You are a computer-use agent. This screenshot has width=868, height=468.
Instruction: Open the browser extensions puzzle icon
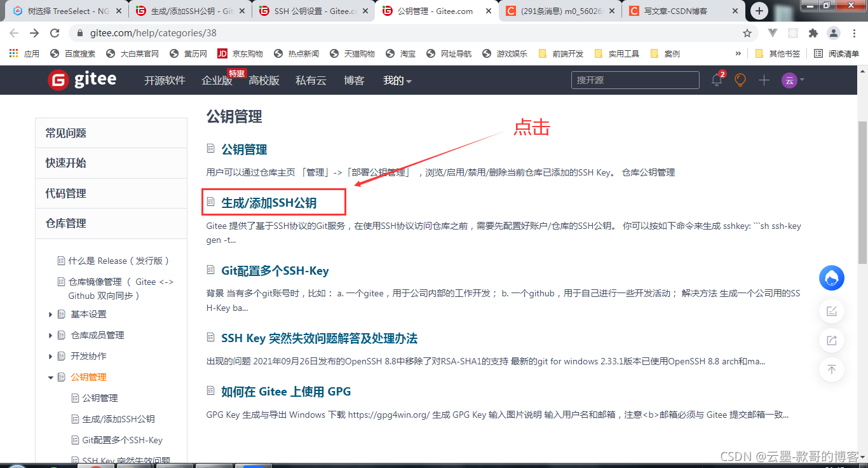(813, 33)
